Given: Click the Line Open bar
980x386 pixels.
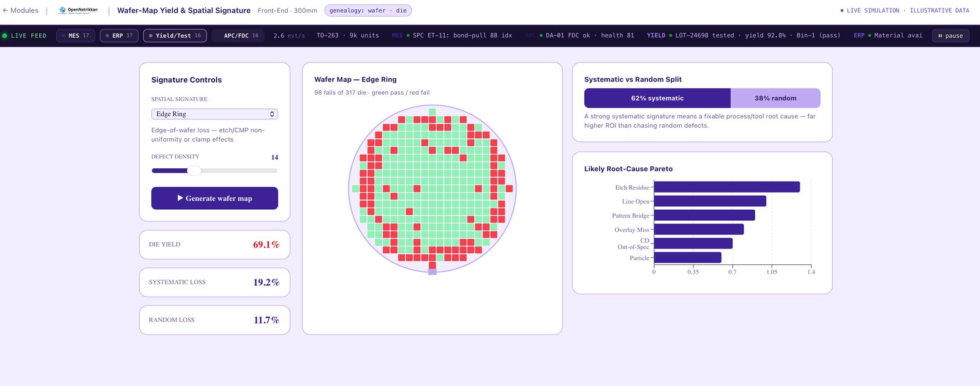Looking at the screenshot, I should 710,201.
